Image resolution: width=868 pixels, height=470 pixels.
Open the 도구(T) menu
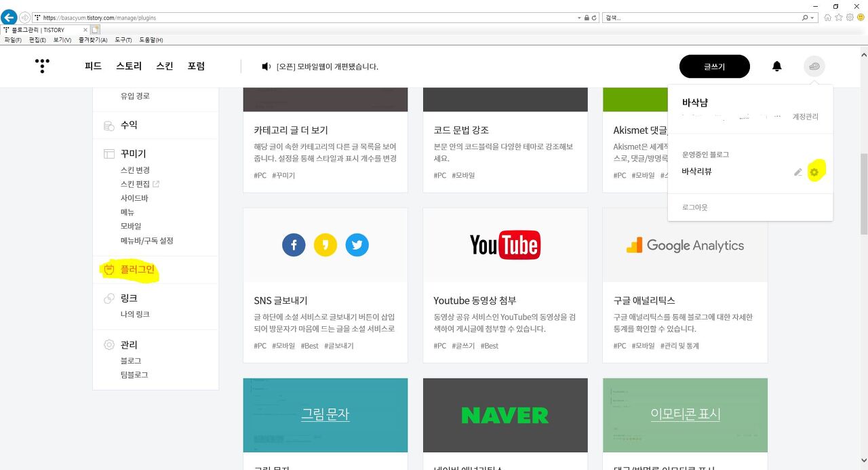[x=123, y=40]
